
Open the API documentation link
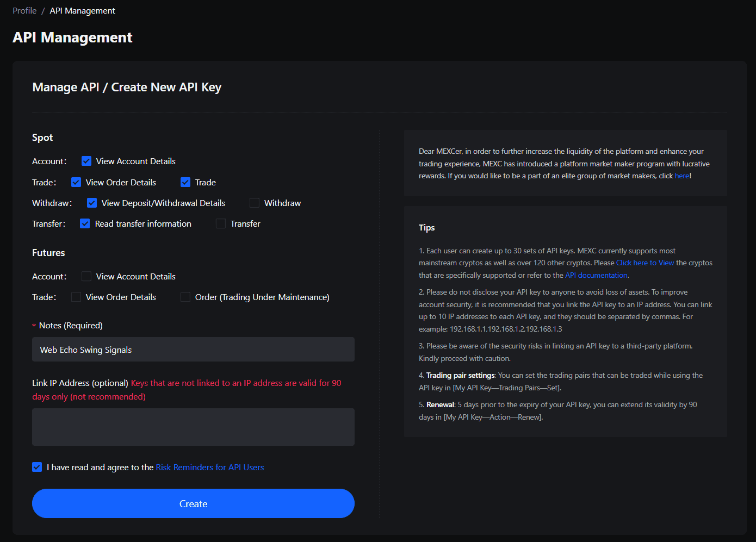coord(596,275)
